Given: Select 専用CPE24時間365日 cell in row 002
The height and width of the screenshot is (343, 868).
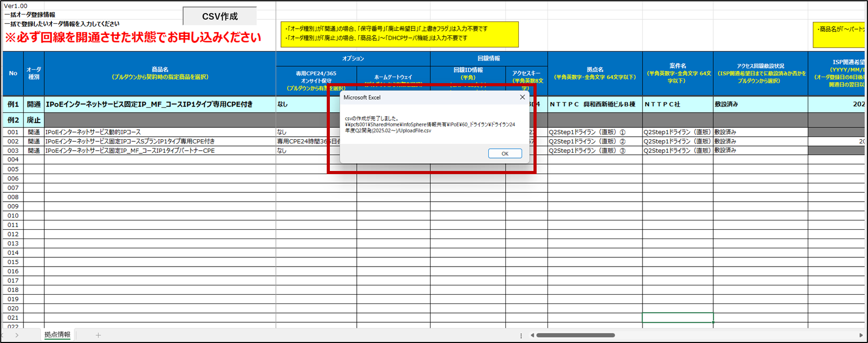Looking at the screenshot, I should point(308,141).
